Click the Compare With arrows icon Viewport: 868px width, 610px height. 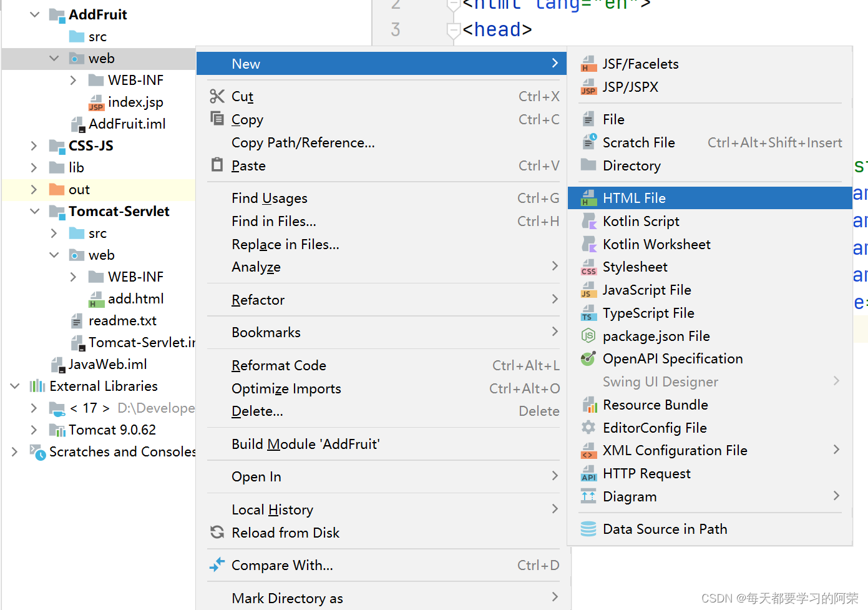click(x=217, y=564)
